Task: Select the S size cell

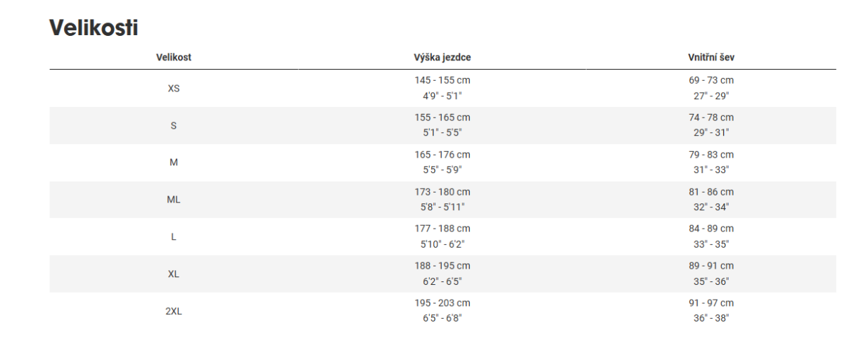Action: pyautogui.click(x=174, y=126)
